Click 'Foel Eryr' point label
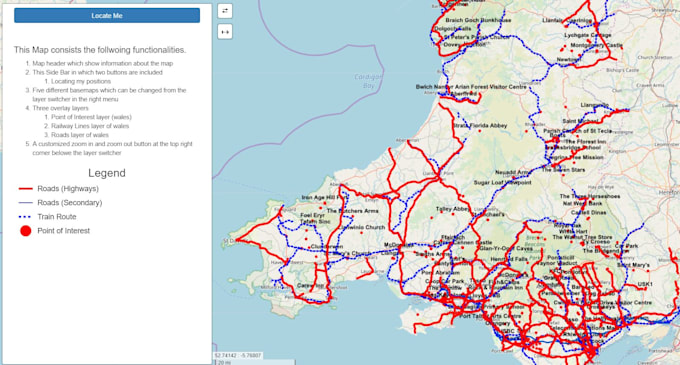 [x=312, y=215]
